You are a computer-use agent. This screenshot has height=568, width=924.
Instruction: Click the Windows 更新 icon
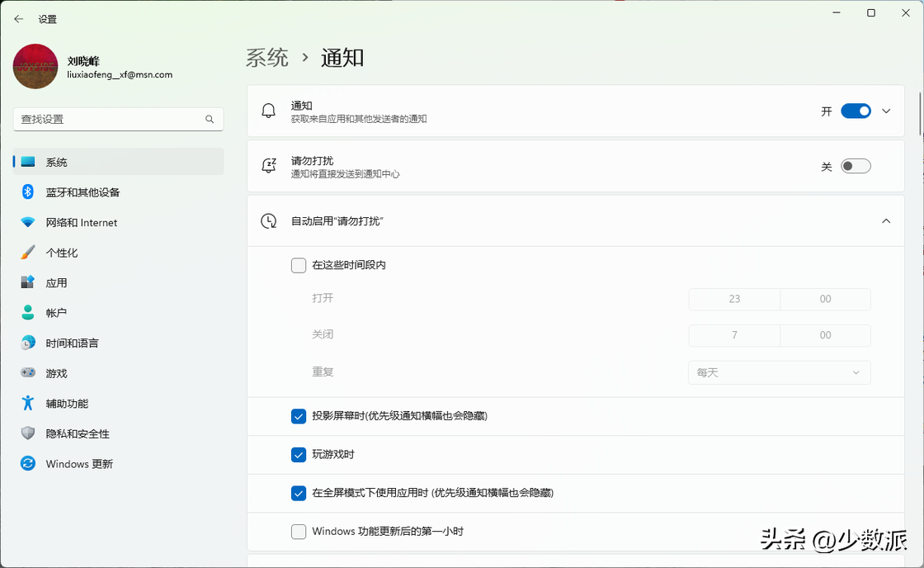(28, 464)
